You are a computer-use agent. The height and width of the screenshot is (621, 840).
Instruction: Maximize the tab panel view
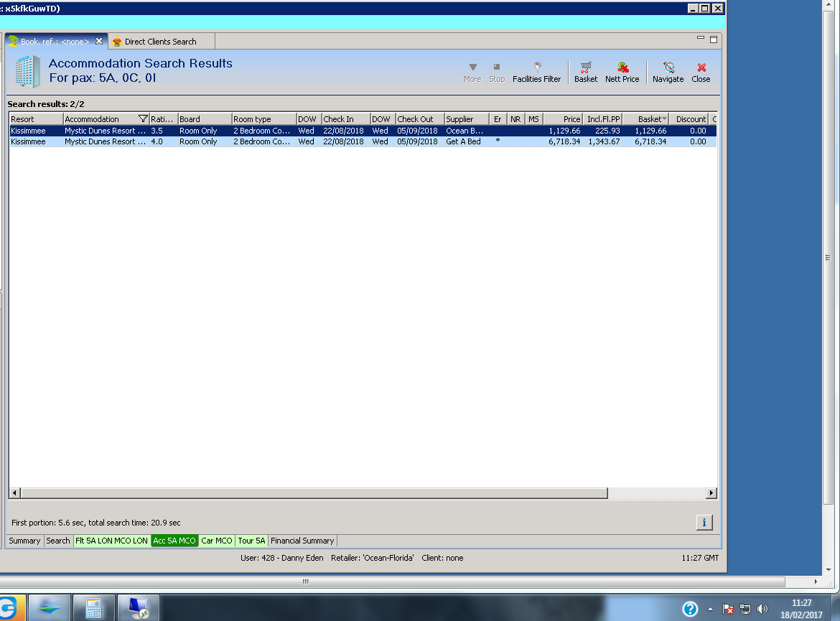coord(714,39)
